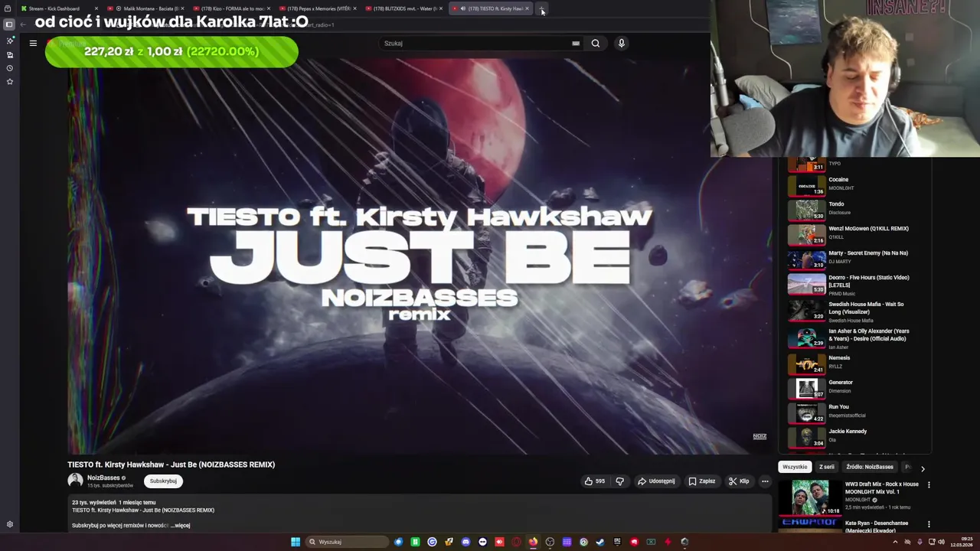Screen dimensions: 980x551
Task: Open the NoizBasses channel link
Action: 103,478
